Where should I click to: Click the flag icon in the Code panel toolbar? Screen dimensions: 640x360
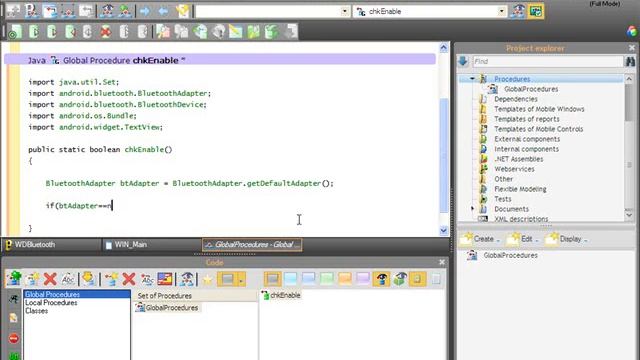click(165, 279)
